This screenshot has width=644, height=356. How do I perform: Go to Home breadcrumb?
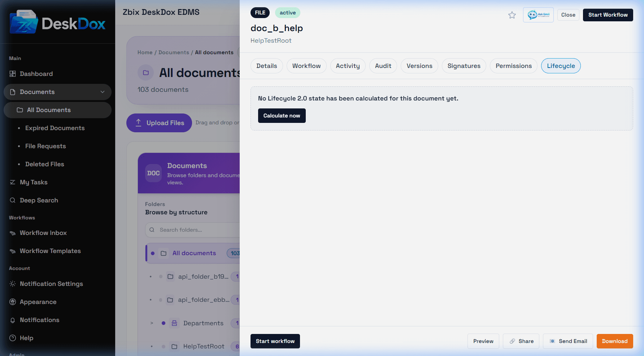(145, 52)
